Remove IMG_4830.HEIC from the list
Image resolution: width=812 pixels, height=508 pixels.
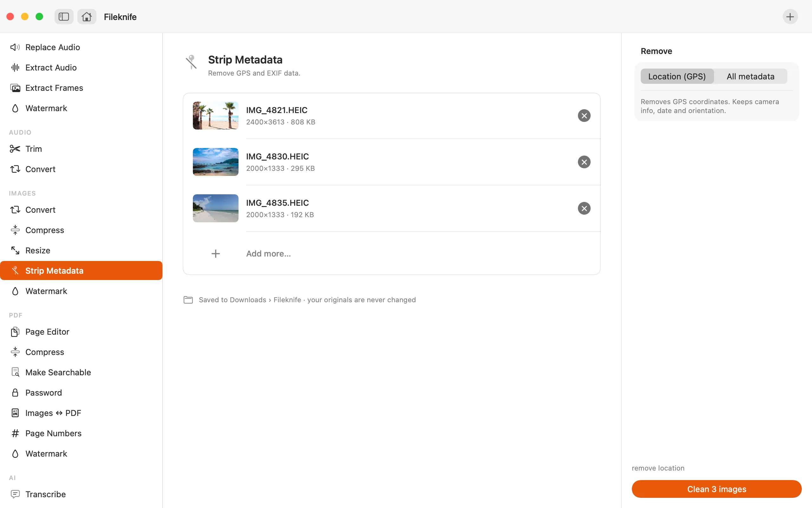click(x=584, y=162)
